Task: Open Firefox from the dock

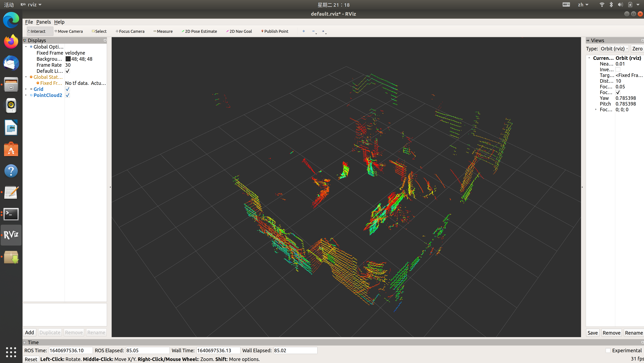Action: (11, 42)
